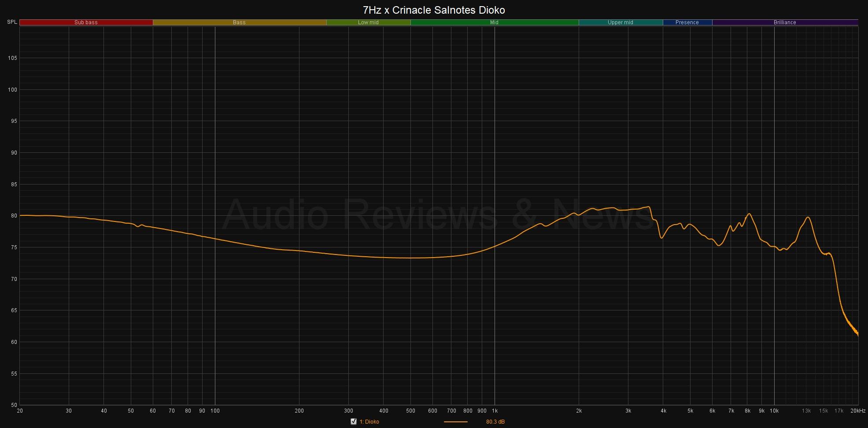868x428 pixels.
Task: Click the graph title '7Hz x Crinacle Salnotes Dioko'
Action: point(434,10)
